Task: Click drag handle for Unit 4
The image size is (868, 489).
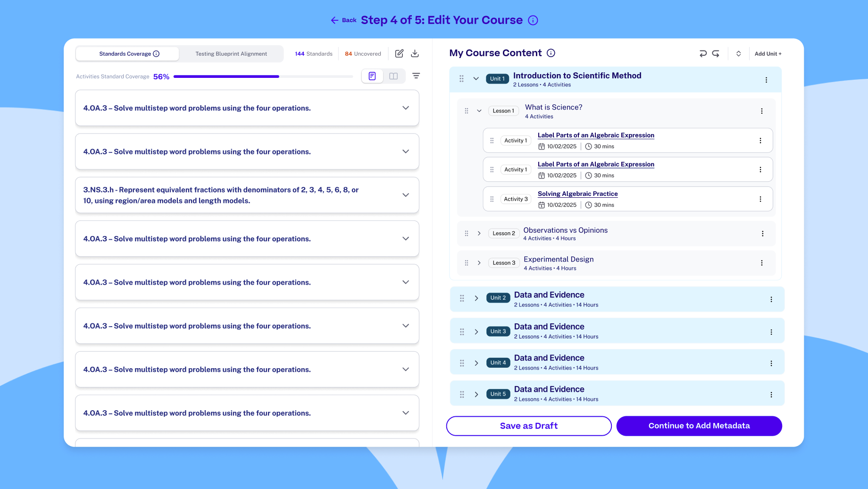Action: 462,363
